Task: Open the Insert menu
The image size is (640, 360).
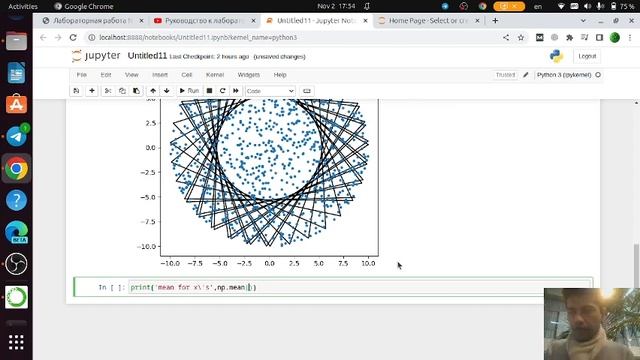Action: 160,75
